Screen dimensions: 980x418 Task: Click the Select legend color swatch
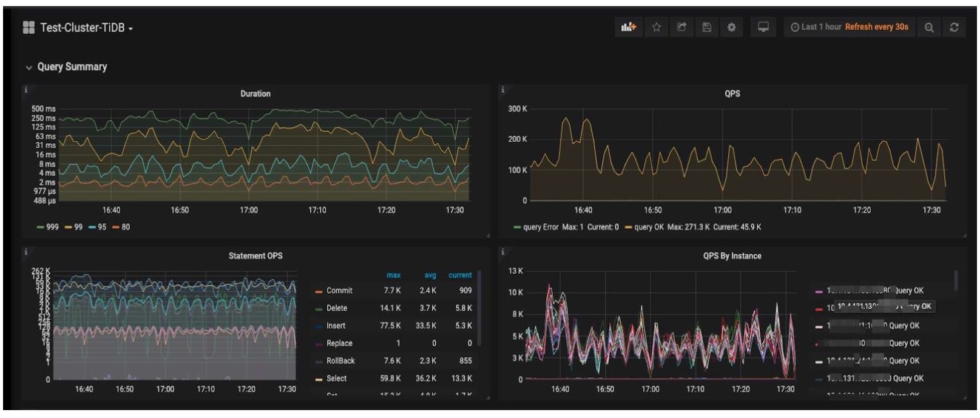(x=319, y=379)
